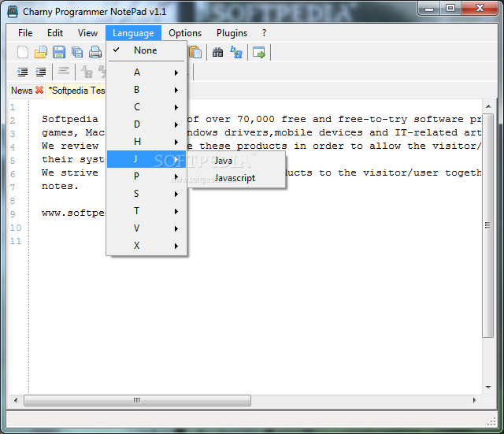Minimize the Charny NotePad window
Viewport: 504px width, 434px height.
coord(428,9)
